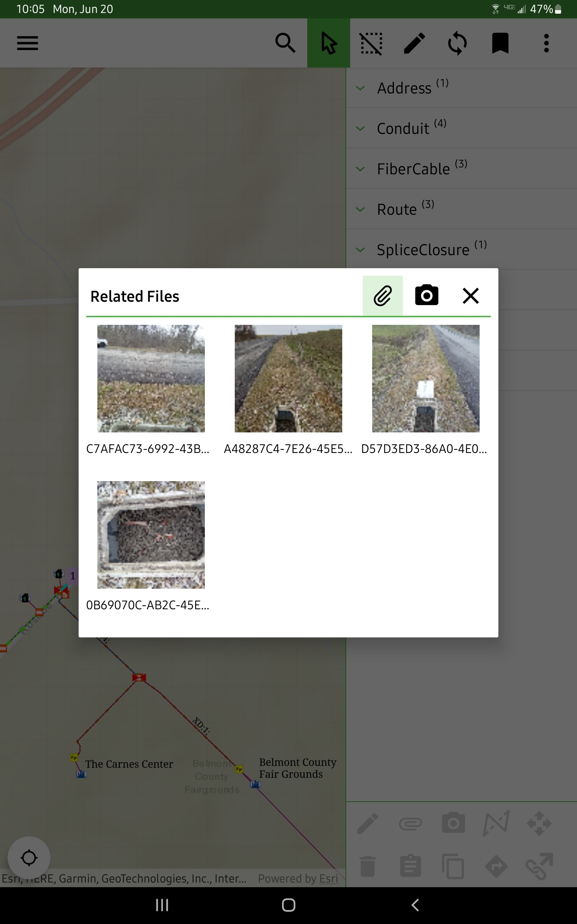Close the Related Files dialog
Image resolution: width=577 pixels, height=924 pixels.
[471, 296]
